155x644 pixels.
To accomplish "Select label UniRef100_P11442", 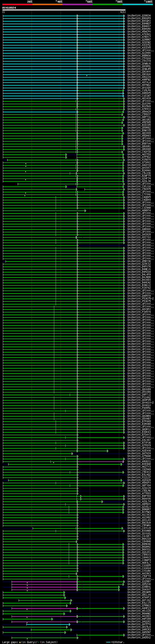I will pos(139,397).
